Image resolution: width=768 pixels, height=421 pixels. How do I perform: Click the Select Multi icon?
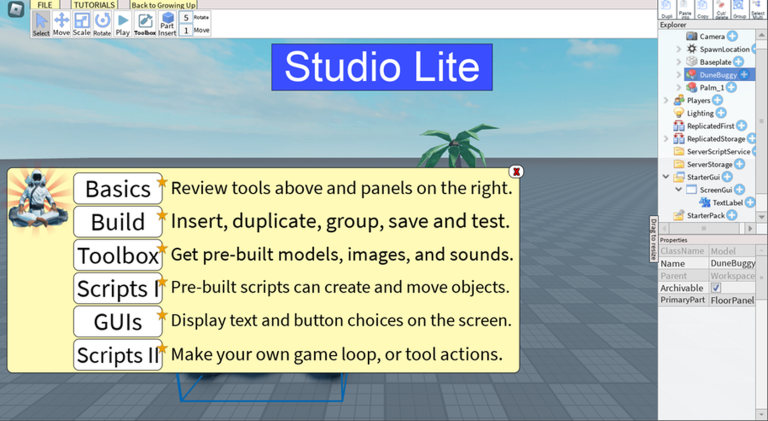pos(757,9)
